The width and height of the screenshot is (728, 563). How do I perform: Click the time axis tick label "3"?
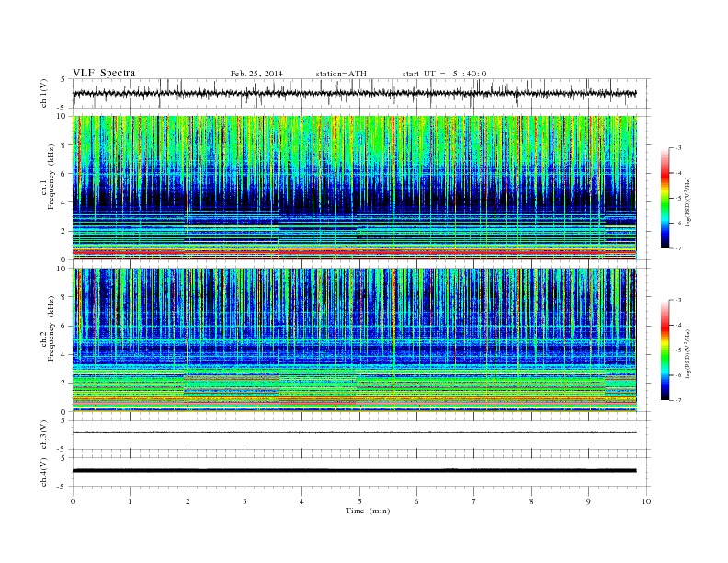245,501
